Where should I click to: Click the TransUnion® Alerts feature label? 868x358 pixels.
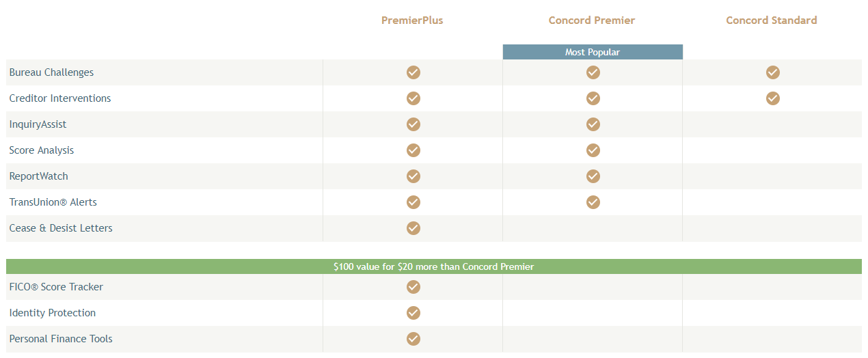click(53, 202)
